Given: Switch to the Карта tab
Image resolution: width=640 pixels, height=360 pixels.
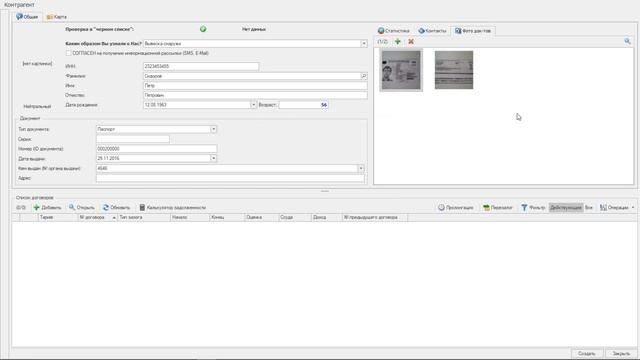Looking at the screenshot, I should (x=56, y=17).
